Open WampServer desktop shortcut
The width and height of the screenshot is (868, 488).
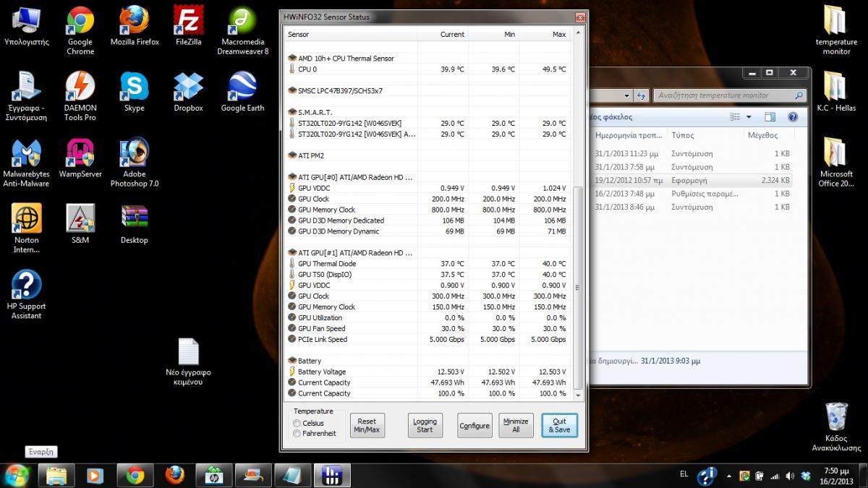80,159
